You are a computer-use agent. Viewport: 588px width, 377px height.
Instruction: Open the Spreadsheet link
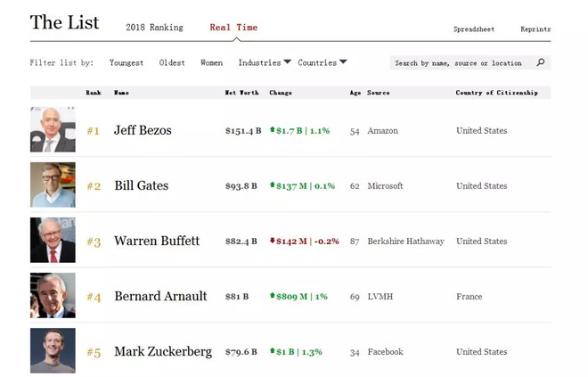coord(474,29)
